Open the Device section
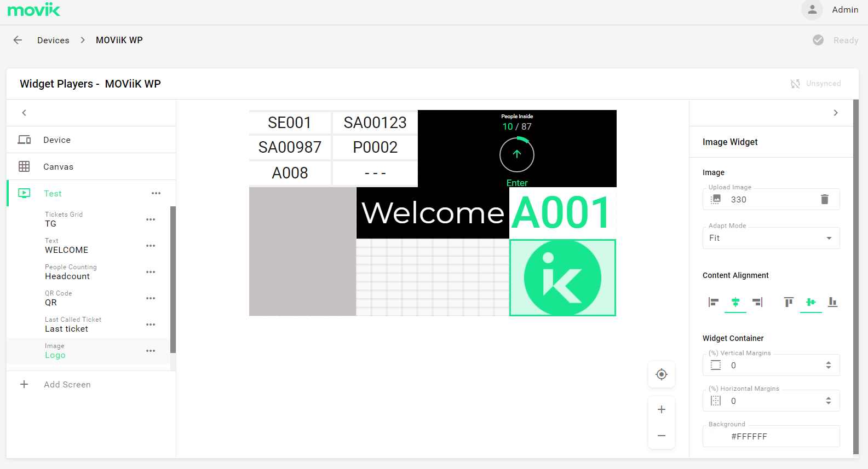The image size is (868, 469). tap(91, 140)
